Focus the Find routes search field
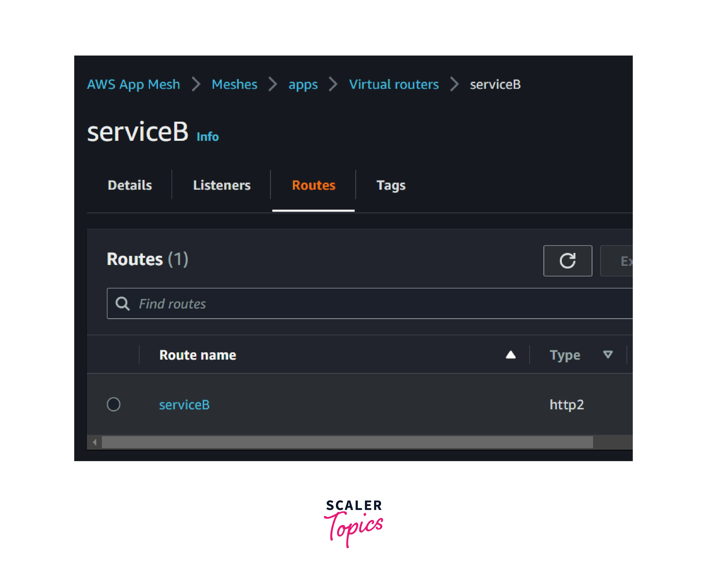 [x=370, y=303]
